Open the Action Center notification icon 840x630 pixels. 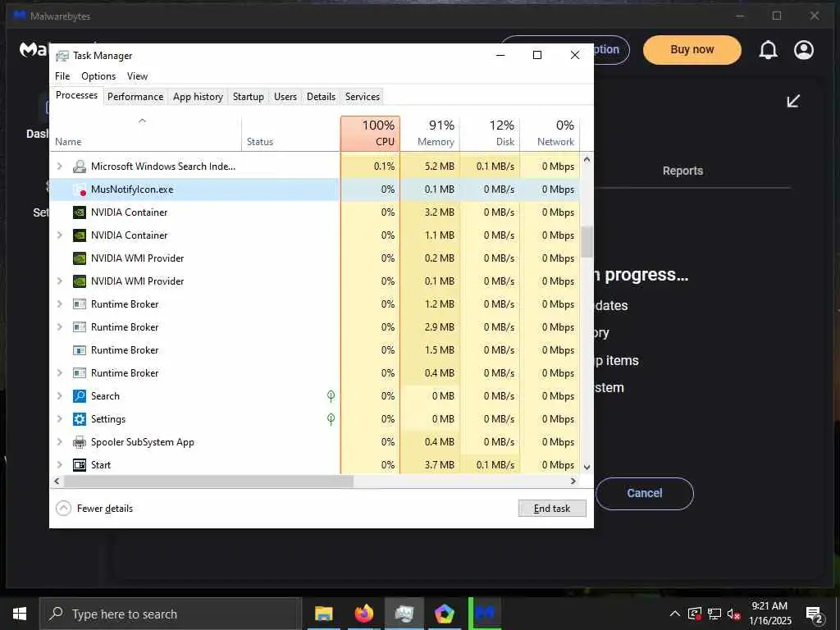tap(815, 615)
